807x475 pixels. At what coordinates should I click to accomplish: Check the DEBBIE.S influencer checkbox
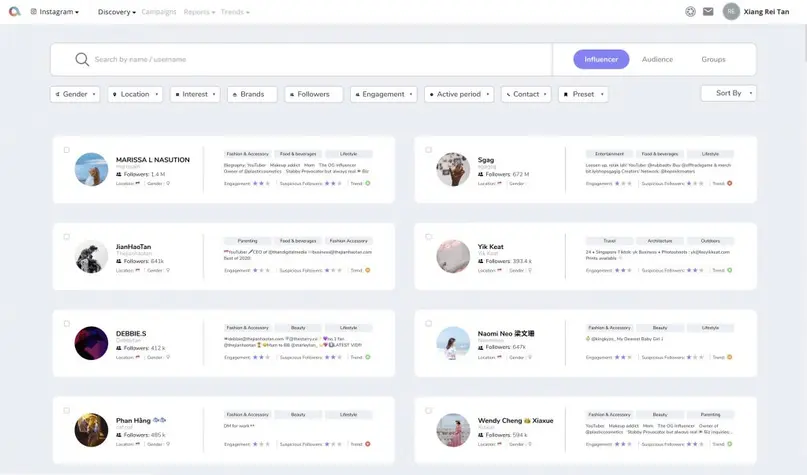(67, 323)
